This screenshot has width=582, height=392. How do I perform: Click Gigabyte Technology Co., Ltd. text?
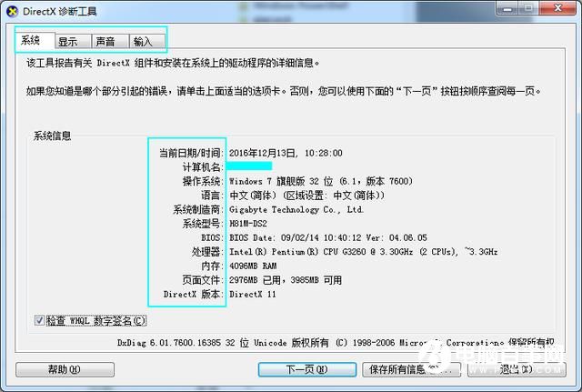[x=296, y=209]
